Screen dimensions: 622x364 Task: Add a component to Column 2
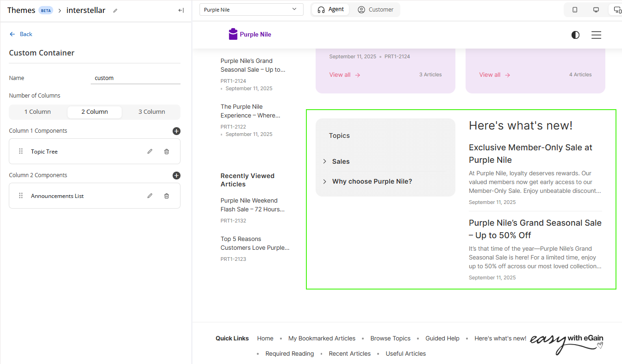pos(176,176)
